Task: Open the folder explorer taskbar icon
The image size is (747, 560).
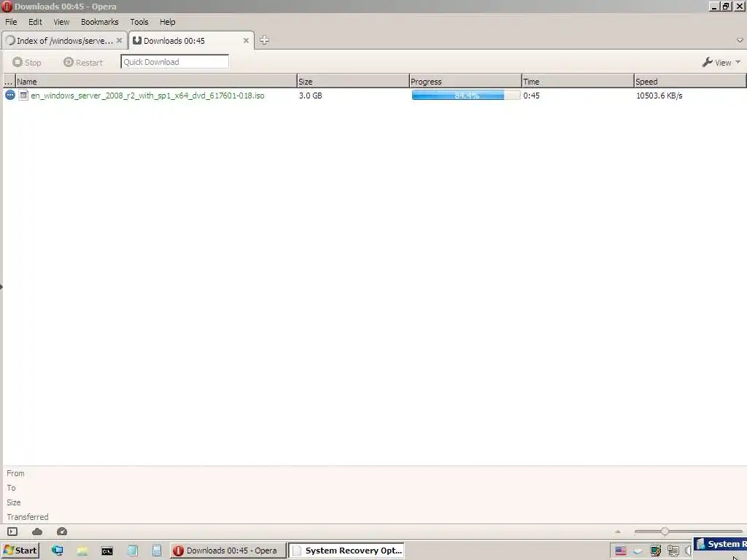Action: 82,551
